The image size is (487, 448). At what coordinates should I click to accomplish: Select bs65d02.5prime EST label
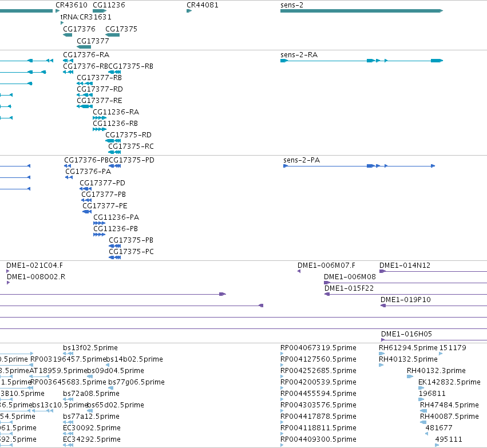click(116, 405)
